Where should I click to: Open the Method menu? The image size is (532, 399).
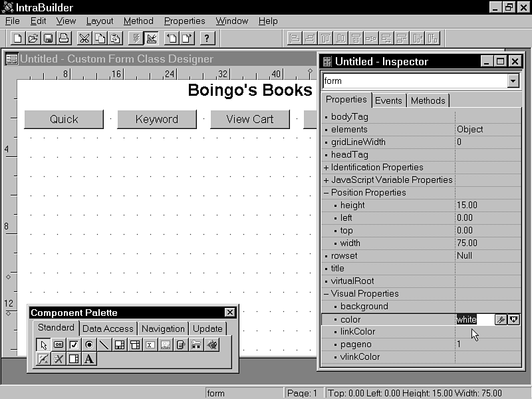point(138,21)
